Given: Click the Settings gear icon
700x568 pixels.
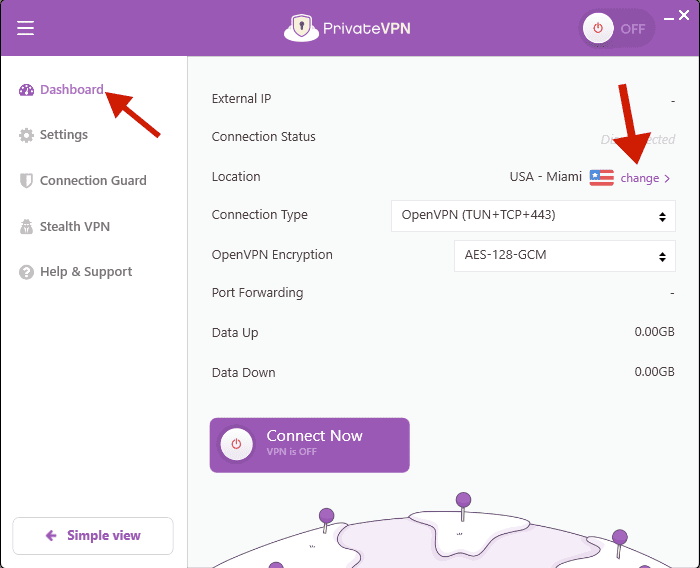Looking at the screenshot, I should (26, 135).
